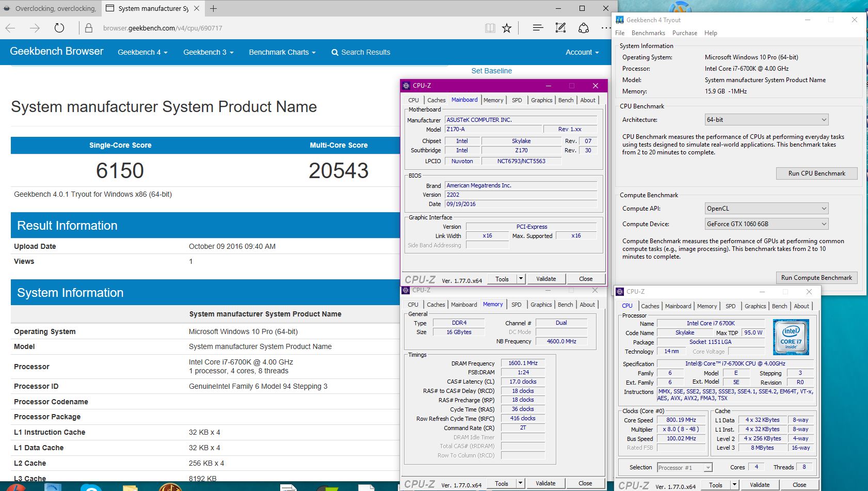
Task: Make a Web Note in Edge
Action: [x=560, y=28]
